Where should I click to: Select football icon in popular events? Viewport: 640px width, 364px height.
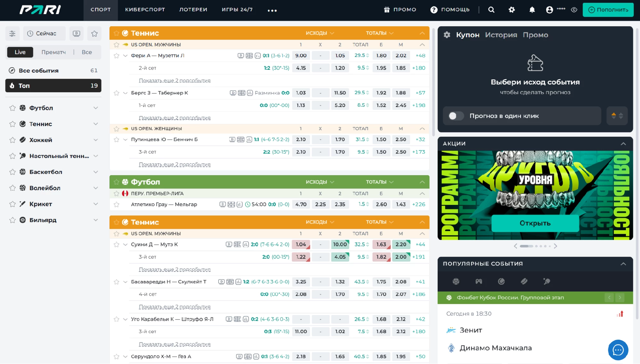456,281
